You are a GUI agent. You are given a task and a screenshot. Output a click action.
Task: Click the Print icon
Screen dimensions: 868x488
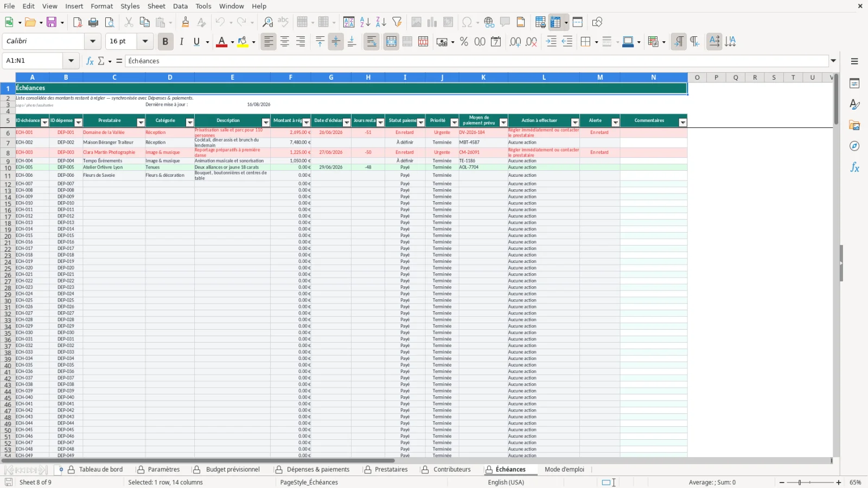point(93,22)
